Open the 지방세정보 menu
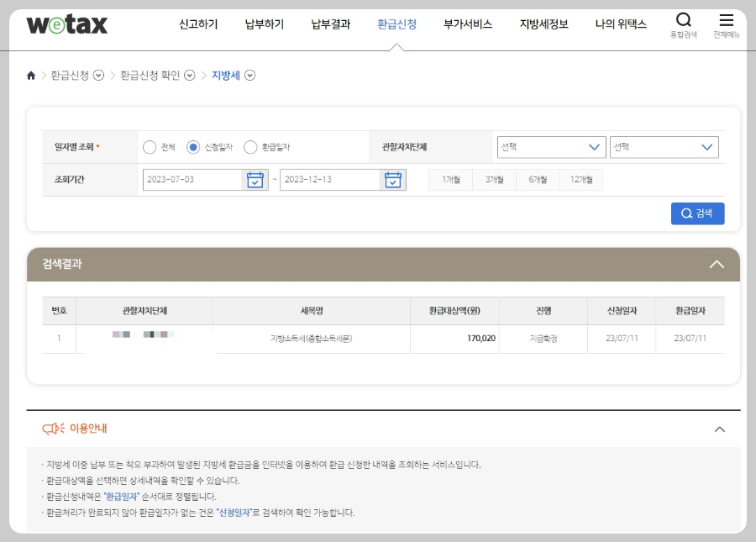This screenshot has width=756, height=542. (x=543, y=24)
